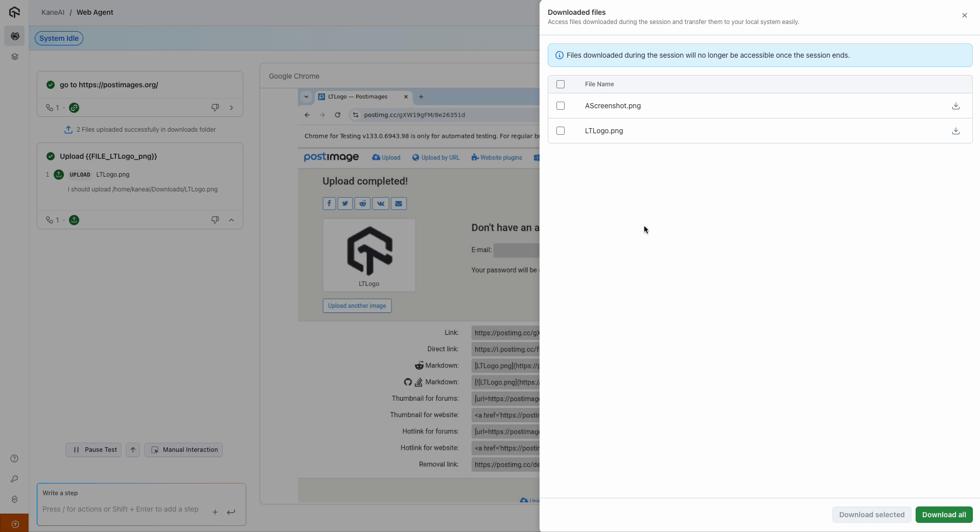Thumbs down the Upload LTLogo step
This screenshot has height=532, width=980.
click(x=215, y=220)
